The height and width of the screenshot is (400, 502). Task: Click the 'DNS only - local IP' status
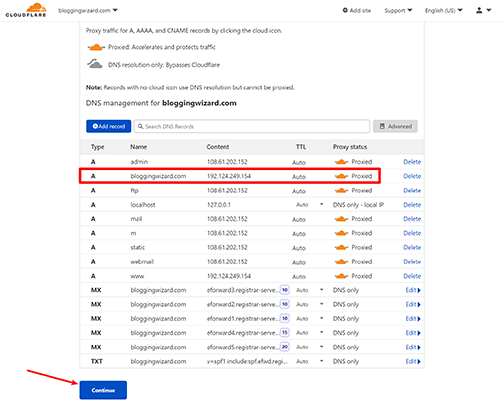pyautogui.click(x=358, y=205)
